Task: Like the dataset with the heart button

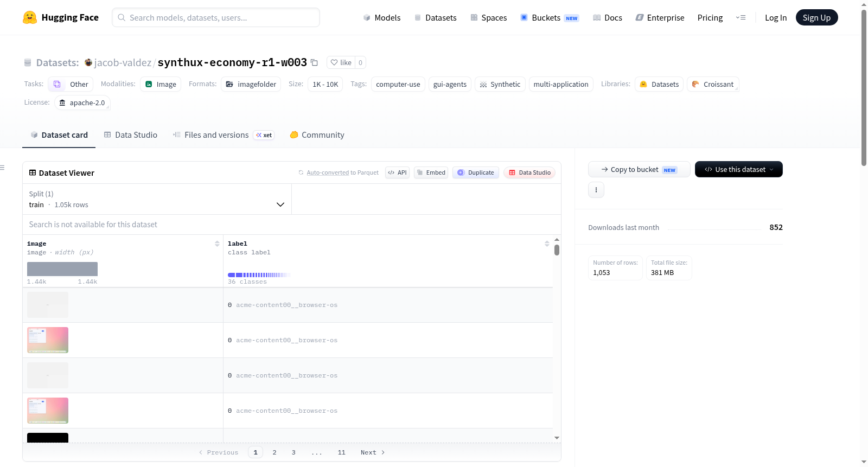Action: 341,62
